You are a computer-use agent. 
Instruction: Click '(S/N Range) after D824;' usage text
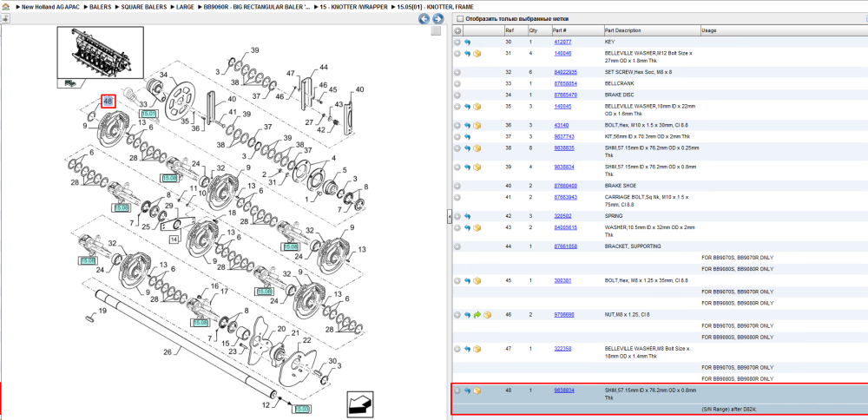coord(728,410)
